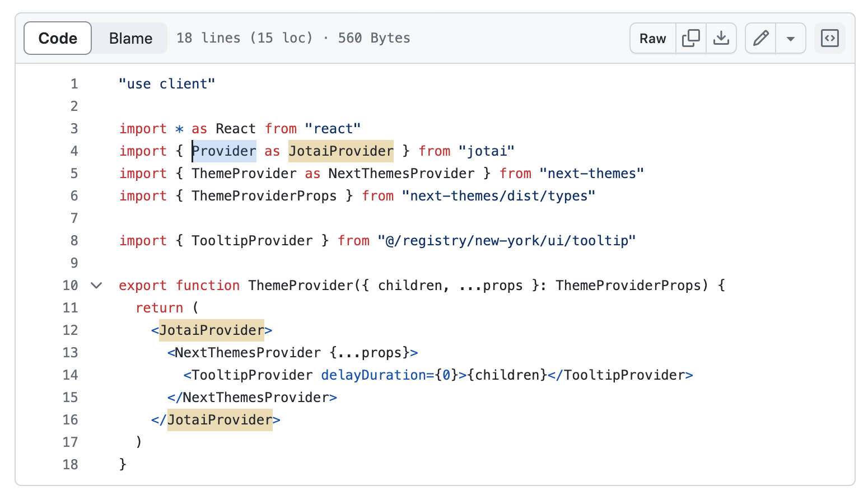Open more edit options dropdown arrow
Viewport: 868px width, 495px height.
click(791, 38)
